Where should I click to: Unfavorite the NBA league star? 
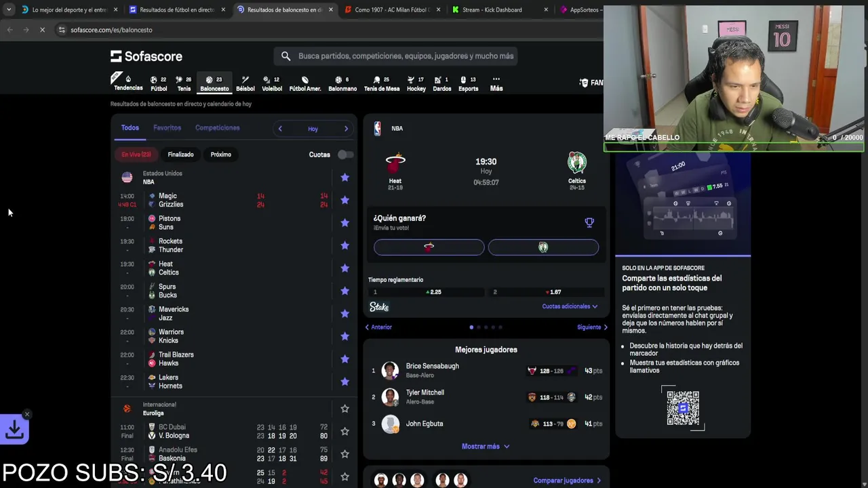point(344,178)
